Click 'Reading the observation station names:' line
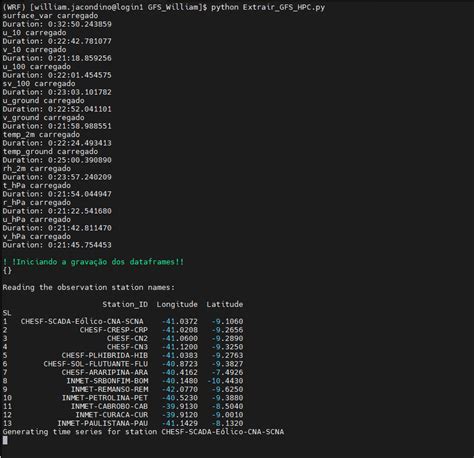474x458 pixels. click(x=88, y=288)
